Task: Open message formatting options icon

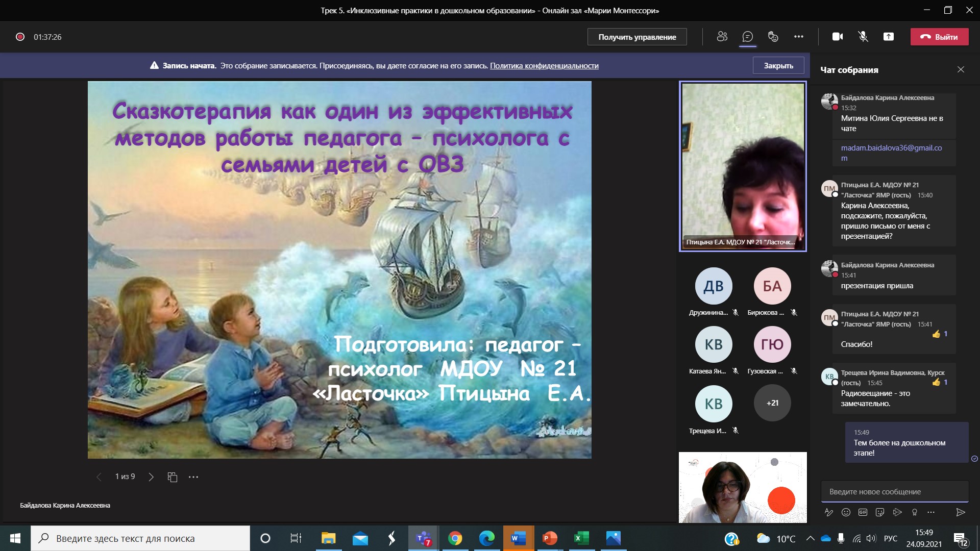Action: [829, 512]
